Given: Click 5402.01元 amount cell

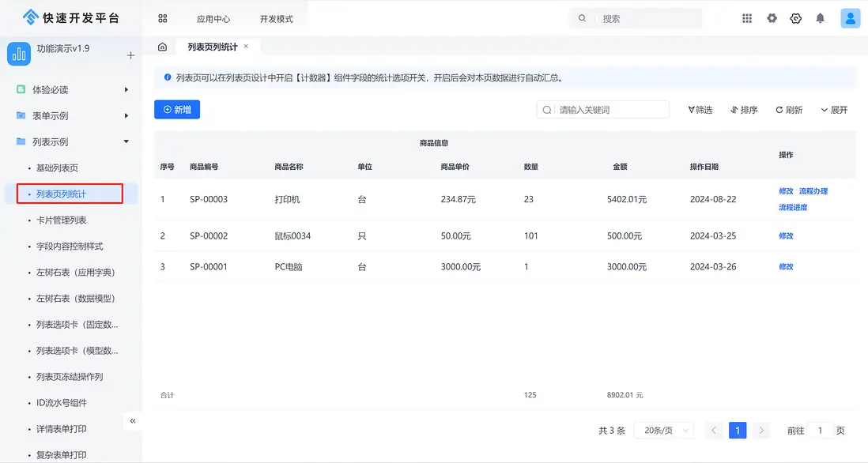Looking at the screenshot, I should (627, 199).
